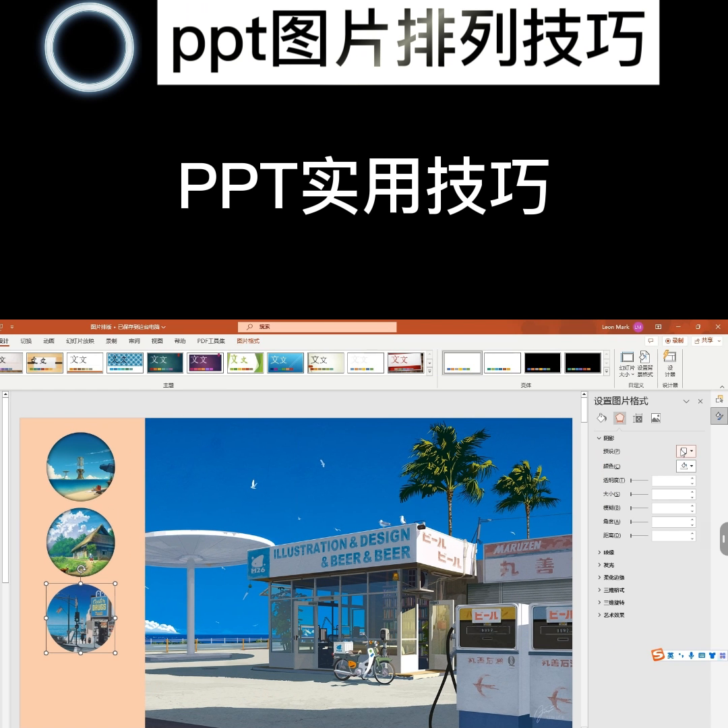Screen dimensions: 728x728
Task: Click the ribbon display options icon
Action: pyautogui.click(x=659, y=327)
